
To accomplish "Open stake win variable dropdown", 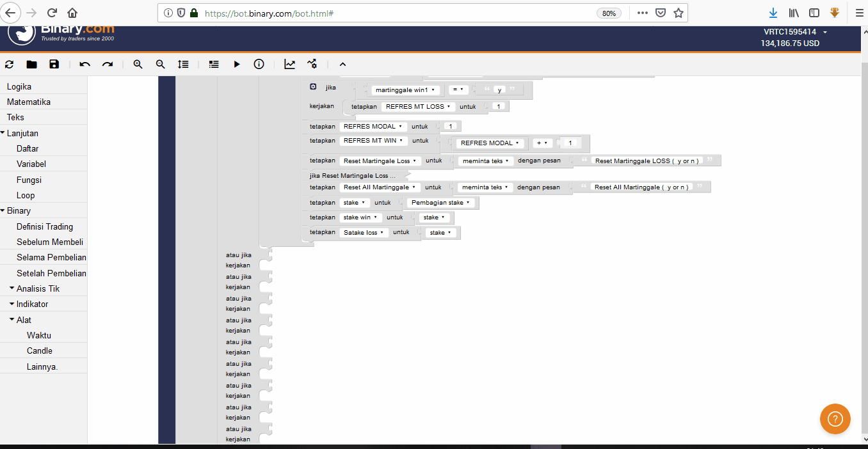I will (360, 217).
